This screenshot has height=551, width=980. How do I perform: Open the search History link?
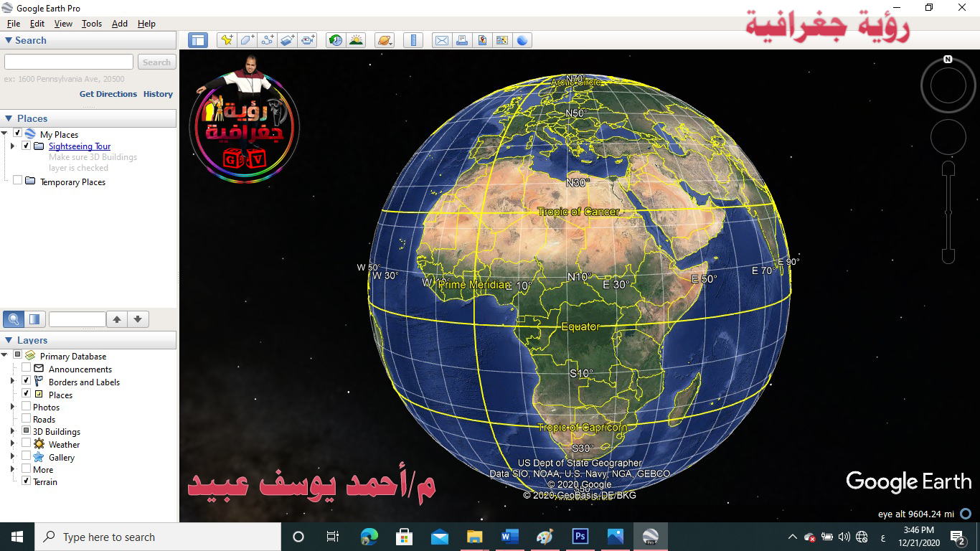coord(158,94)
